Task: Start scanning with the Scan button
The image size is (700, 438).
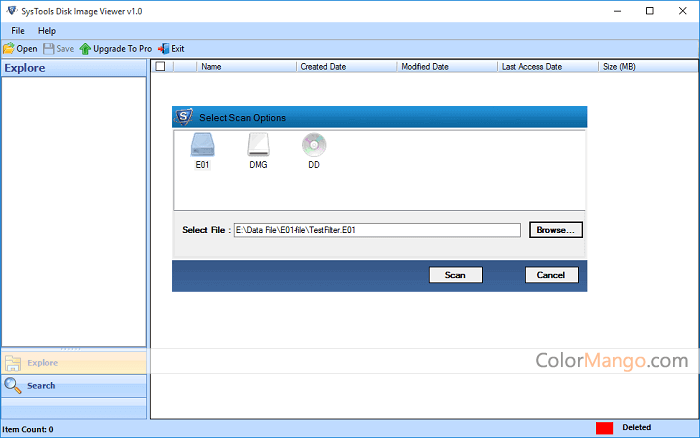Action: pos(455,275)
